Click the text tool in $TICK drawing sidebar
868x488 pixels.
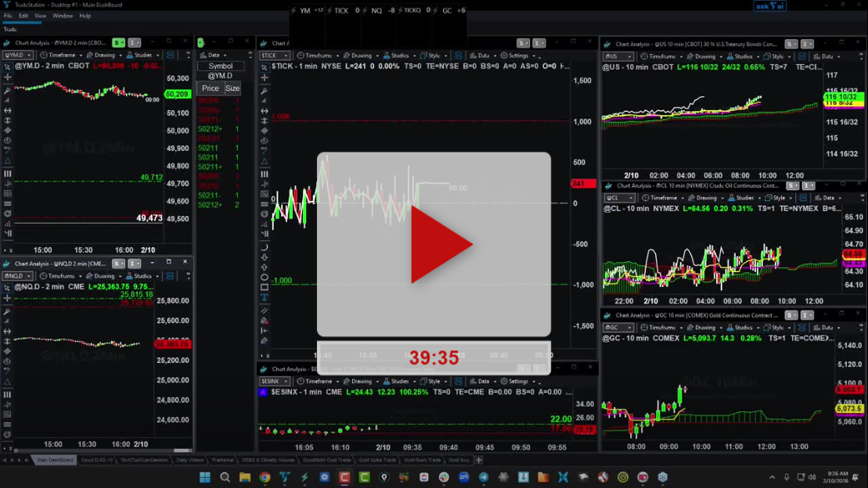(x=265, y=298)
